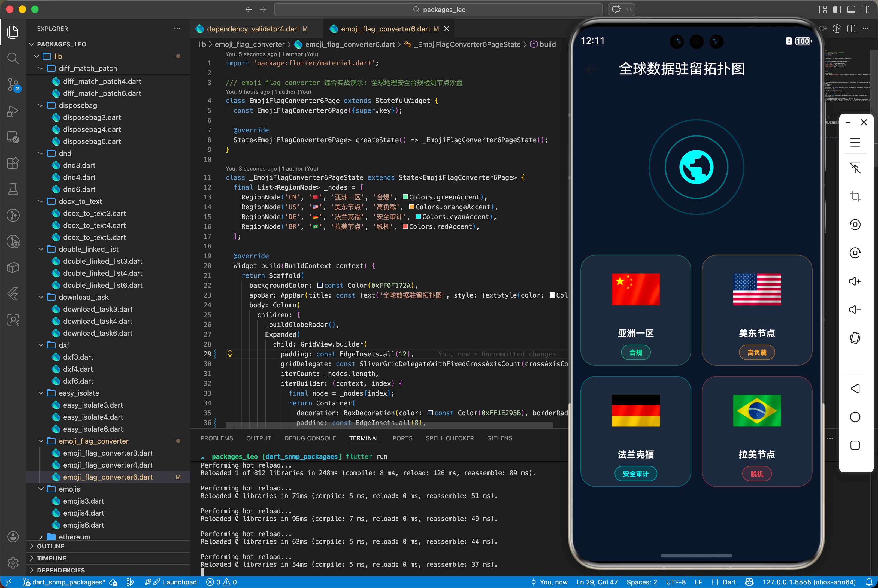
Task: Switch to the DEBUG CONSOLE tab
Action: click(310, 438)
